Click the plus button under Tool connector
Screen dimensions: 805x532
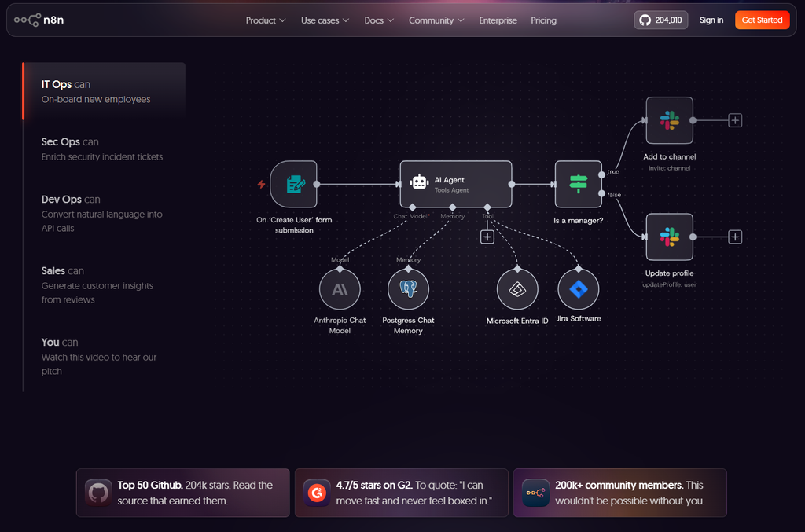click(487, 237)
